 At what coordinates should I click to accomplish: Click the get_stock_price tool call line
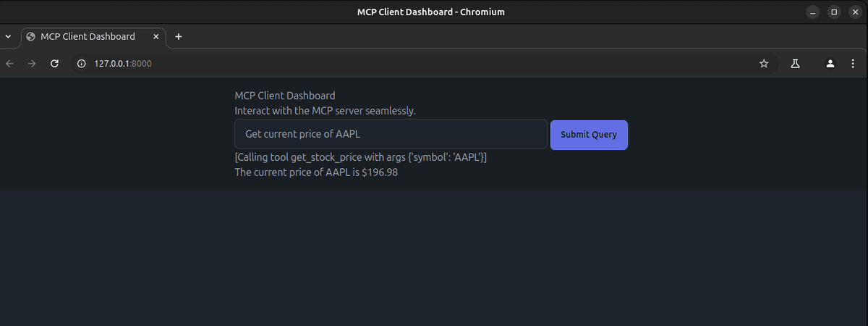click(361, 157)
